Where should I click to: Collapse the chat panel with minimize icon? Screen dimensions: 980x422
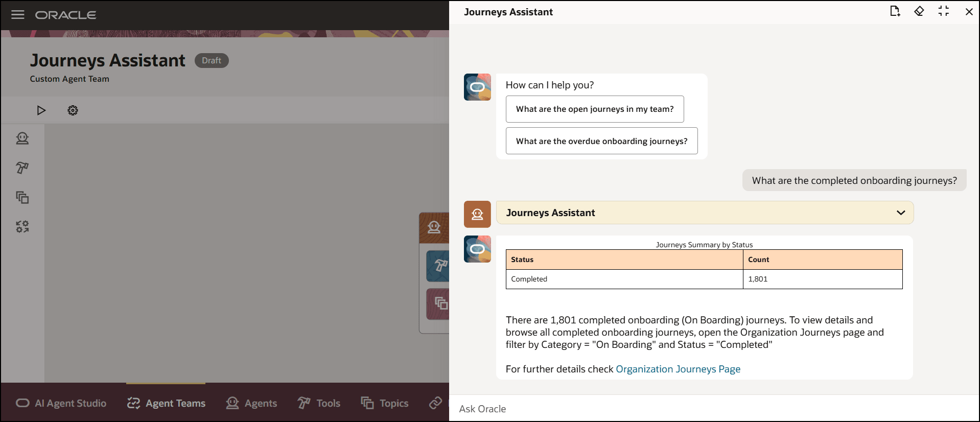coord(944,11)
